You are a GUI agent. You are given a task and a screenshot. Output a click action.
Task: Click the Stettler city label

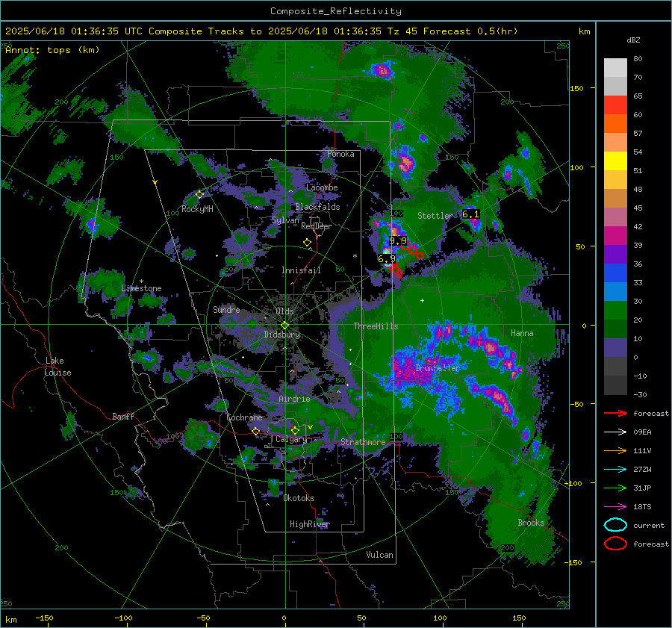435,216
